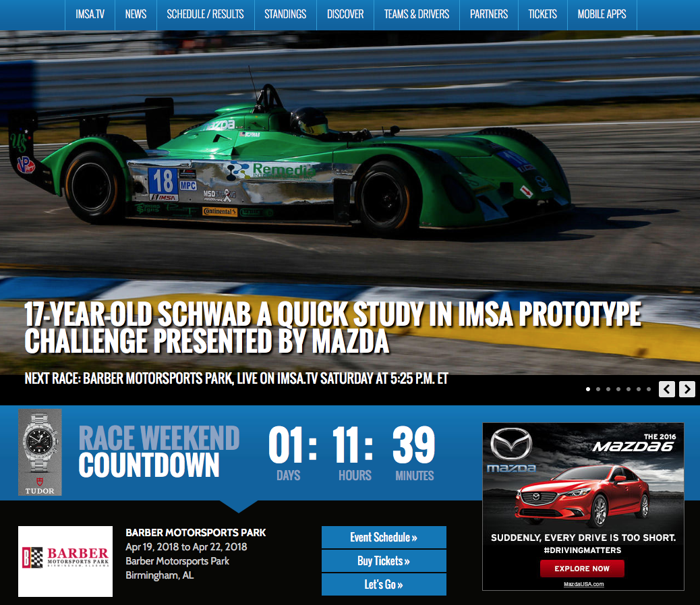Select the last carousel dot
This screenshot has width=700, height=605.
tap(648, 388)
